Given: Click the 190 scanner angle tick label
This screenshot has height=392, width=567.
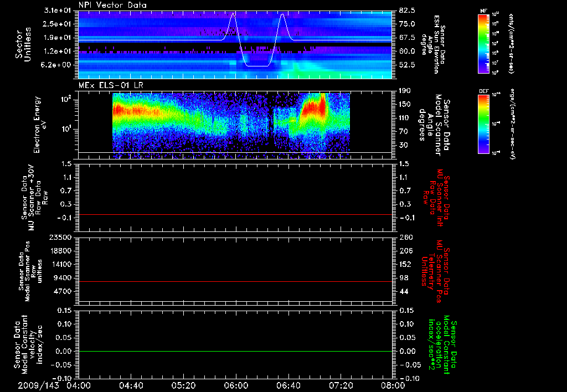Looking at the screenshot, I should (x=405, y=91).
